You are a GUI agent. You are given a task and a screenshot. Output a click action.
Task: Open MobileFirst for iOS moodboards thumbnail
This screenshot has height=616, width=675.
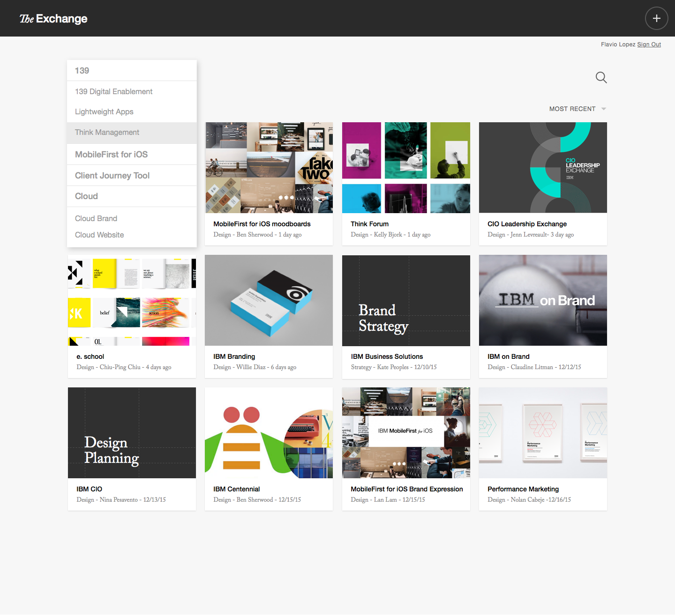click(x=269, y=168)
